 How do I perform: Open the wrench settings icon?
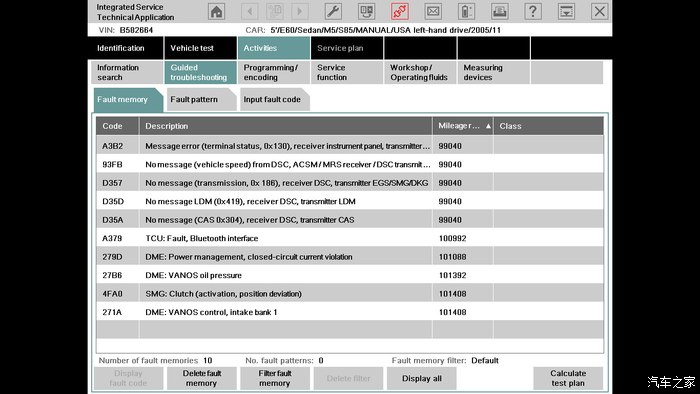[333, 12]
